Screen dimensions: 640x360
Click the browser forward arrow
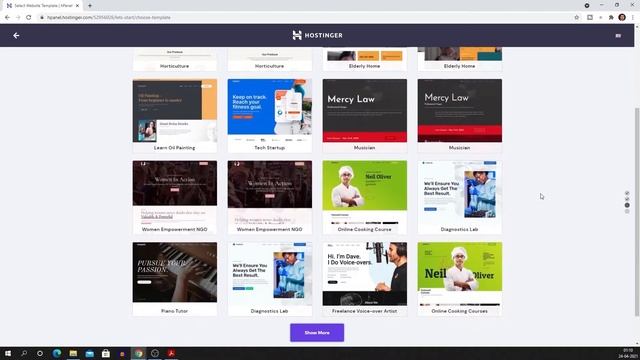[18, 18]
